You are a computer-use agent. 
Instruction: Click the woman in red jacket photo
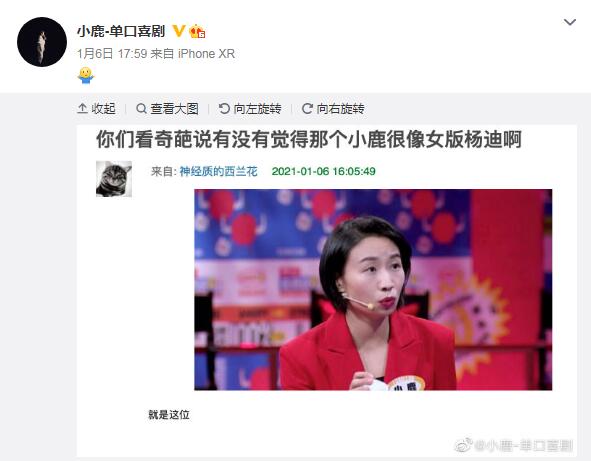pos(373,289)
